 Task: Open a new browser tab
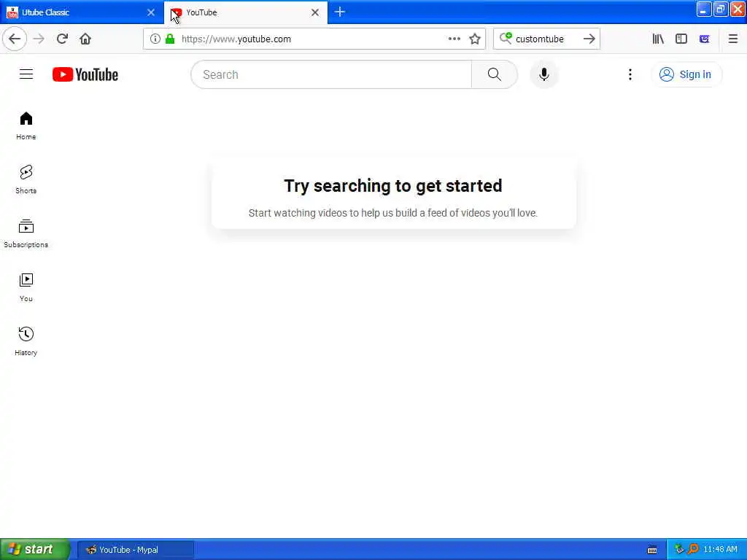[340, 12]
